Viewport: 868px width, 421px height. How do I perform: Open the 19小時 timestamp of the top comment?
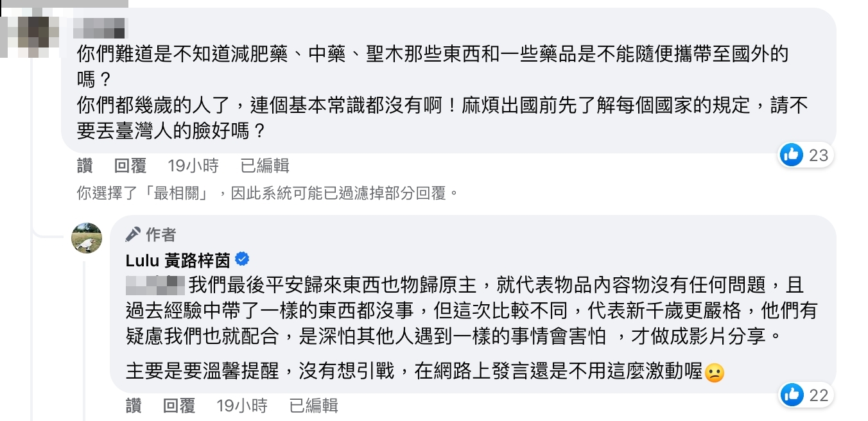[x=193, y=166]
